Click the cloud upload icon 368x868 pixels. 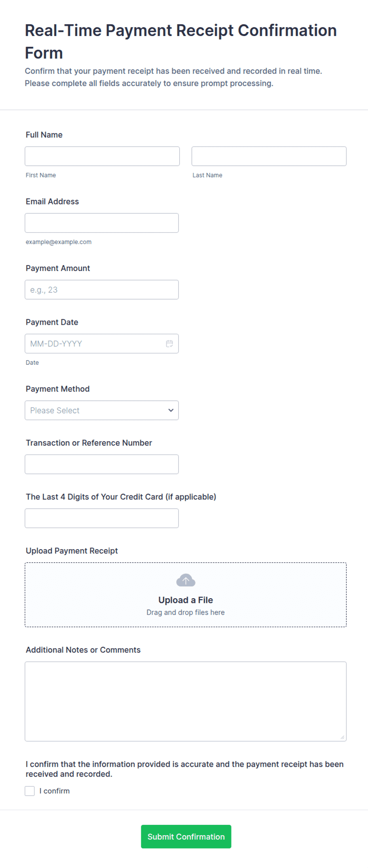pos(186,580)
